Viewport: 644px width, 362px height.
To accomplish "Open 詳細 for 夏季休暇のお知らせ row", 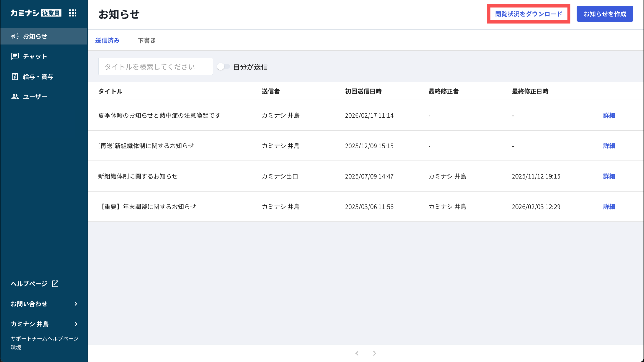I will [609, 115].
